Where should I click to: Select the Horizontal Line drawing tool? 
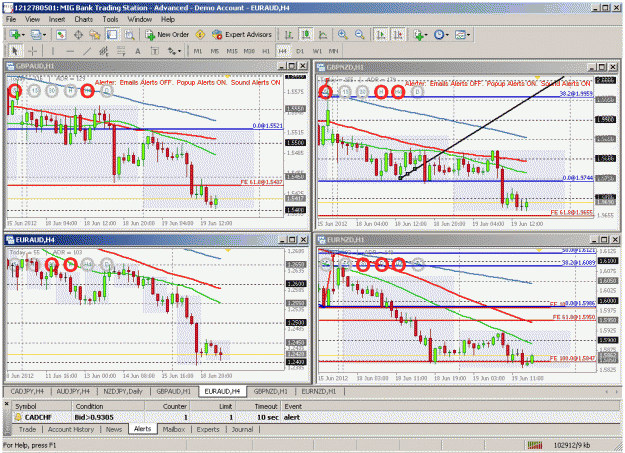tap(70, 51)
